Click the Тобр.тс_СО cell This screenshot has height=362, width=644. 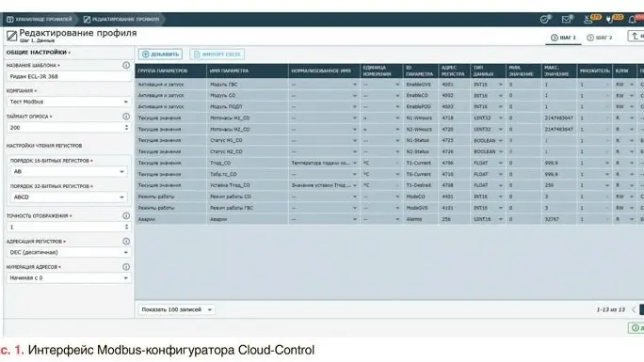pos(248,174)
